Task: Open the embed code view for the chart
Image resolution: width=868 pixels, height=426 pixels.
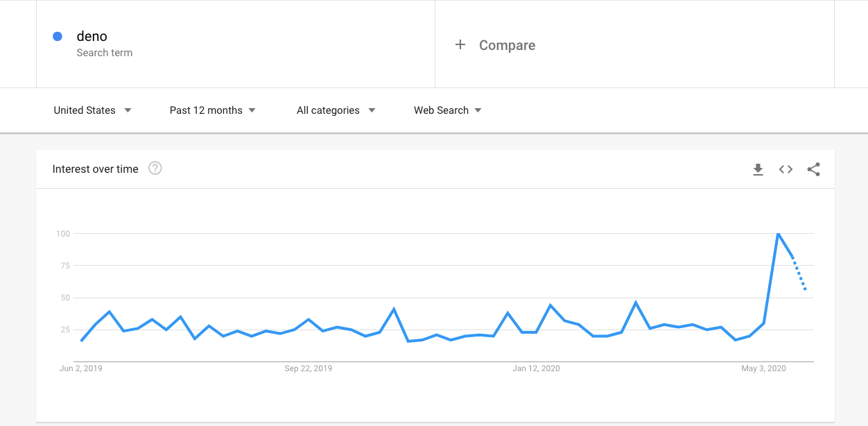Action: tap(785, 169)
